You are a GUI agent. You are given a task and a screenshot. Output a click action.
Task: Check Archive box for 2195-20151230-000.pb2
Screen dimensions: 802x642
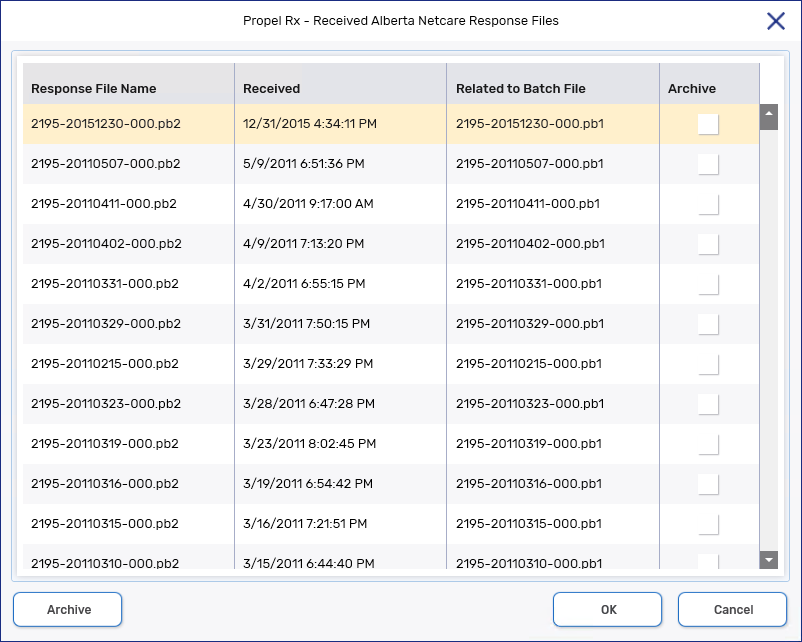(x=708, y=124)
